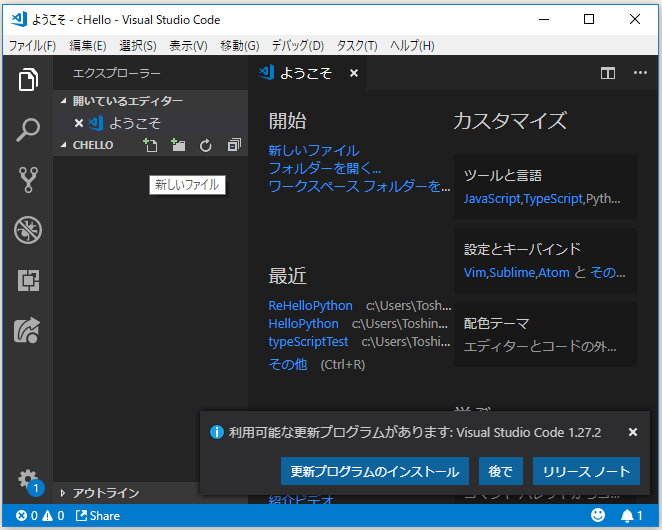The height and width of the screenshot is (530, 662).
Task: Click the 配色テーマ customize card
Action: (545, 334)
